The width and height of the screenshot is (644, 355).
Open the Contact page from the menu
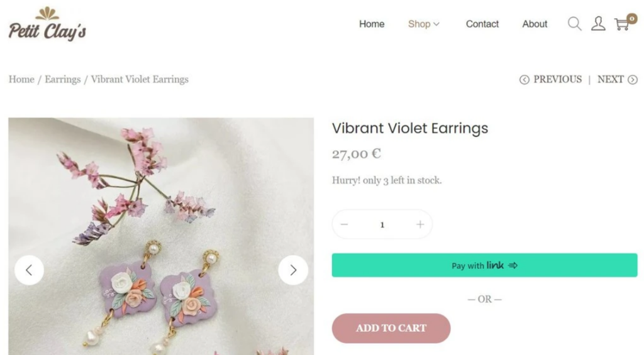(482, 25)
